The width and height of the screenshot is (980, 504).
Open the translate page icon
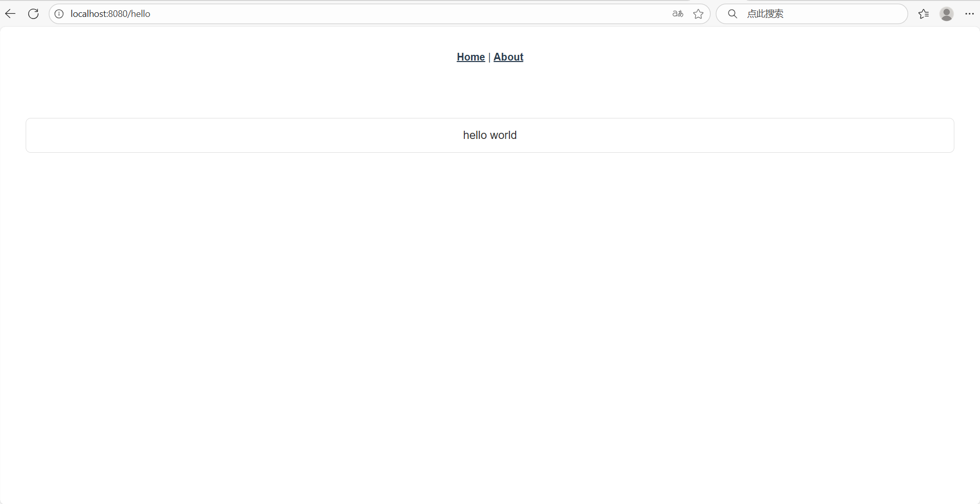[x=678, y=14]
